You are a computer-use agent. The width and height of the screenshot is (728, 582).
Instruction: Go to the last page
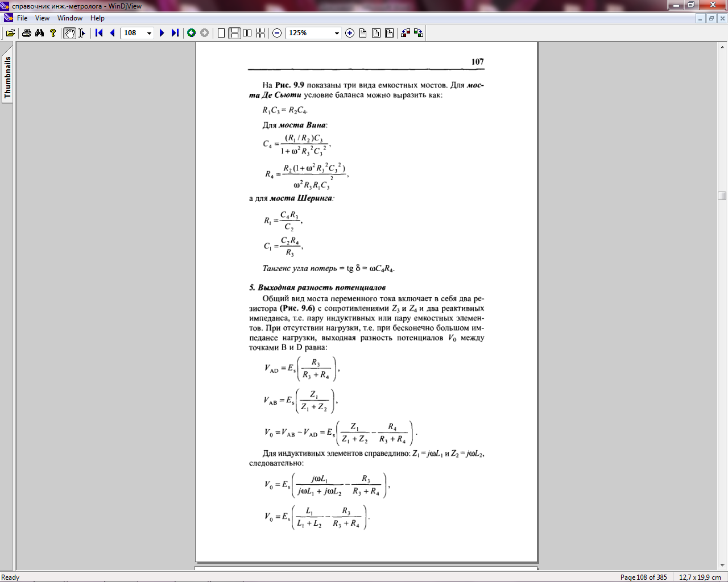(x=175, y=33)
